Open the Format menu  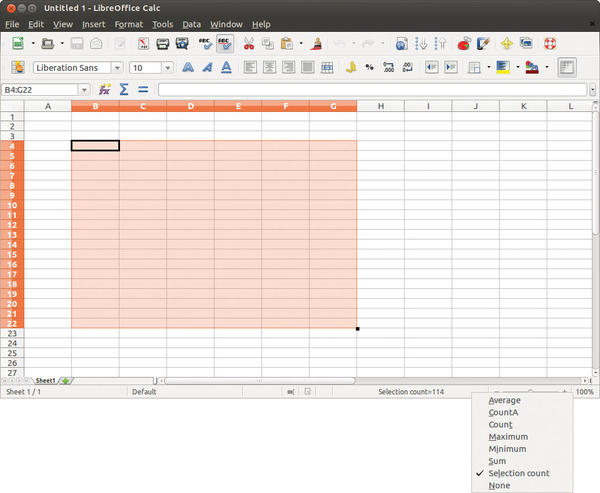tap(129, 24)
